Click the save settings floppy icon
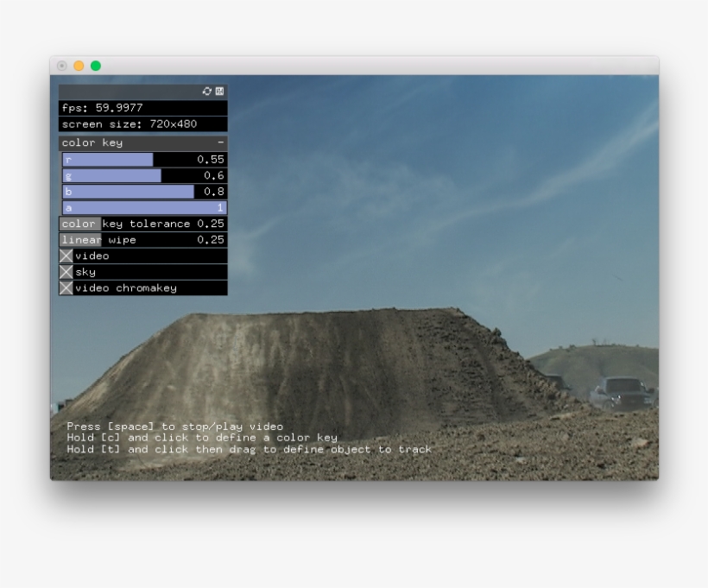Viewport: 708px width, 588px height. coord(219,92)
